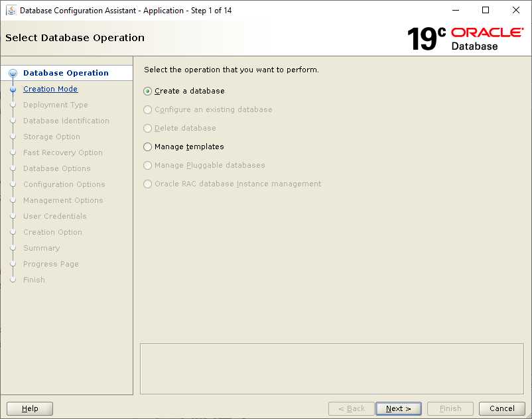
Task: Click the User Credentials step
Action: click(x=54, y=216)
